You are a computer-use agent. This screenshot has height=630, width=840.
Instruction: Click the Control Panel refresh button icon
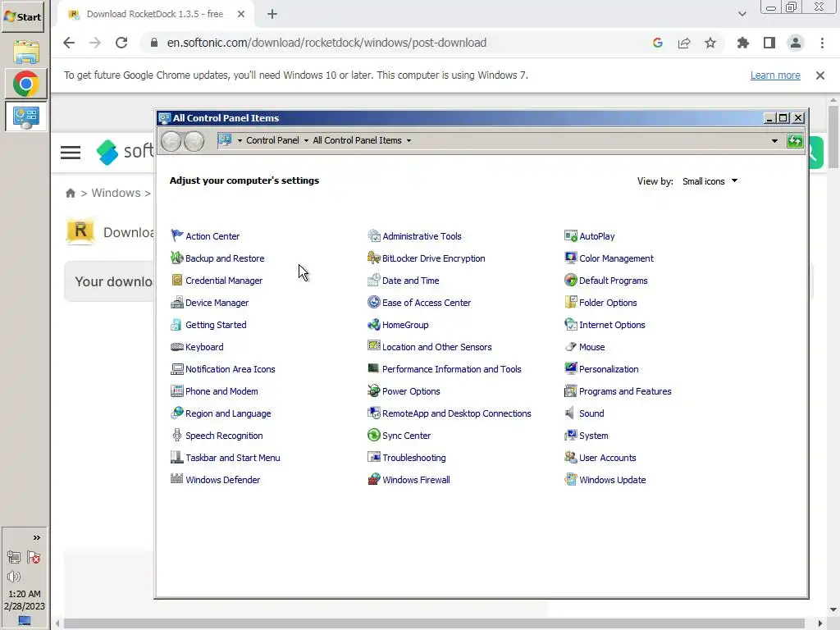[794, 141]
